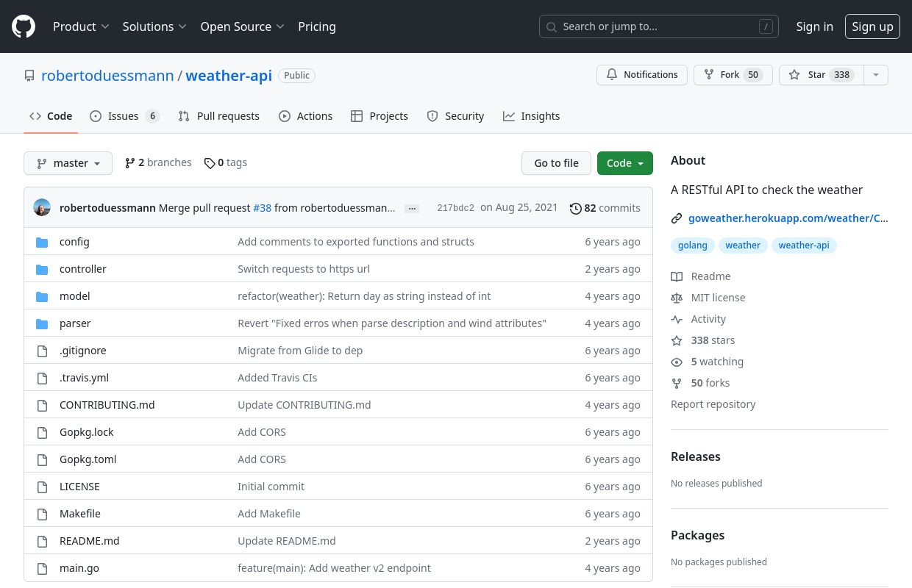Switch to the Actions tab
Viewport: 912px width, 588px height.
(x=306, y=116)
